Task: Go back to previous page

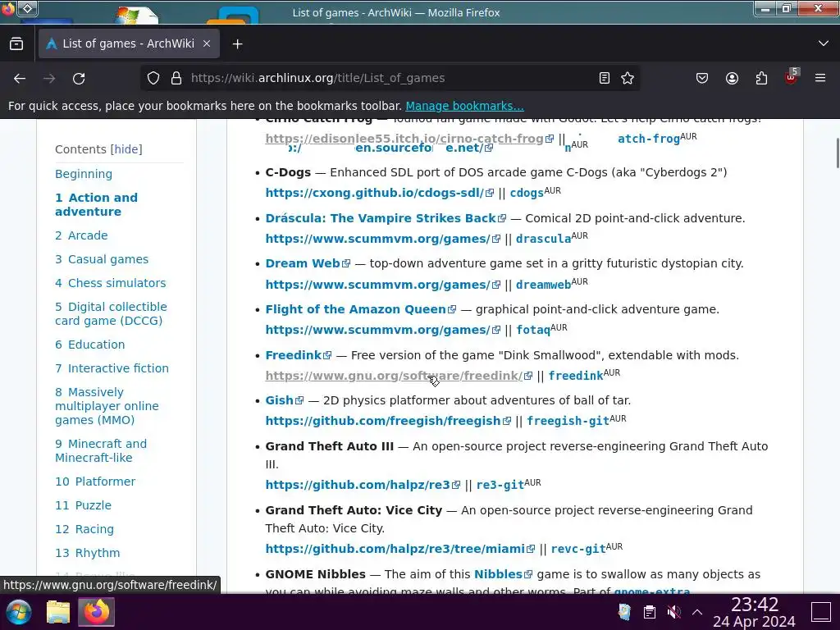Action: point(20,79)
